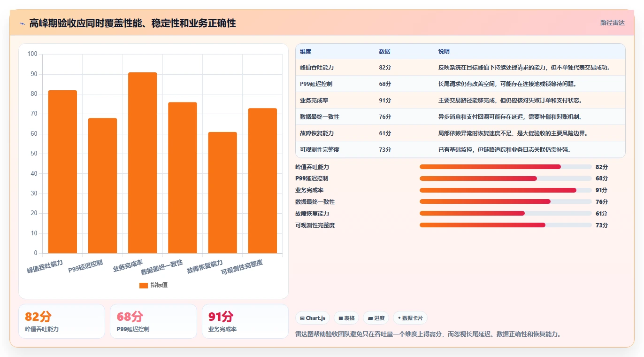Click the description starting 长尾请求仍有改善空间
The image size is (644, 357).
[x=507, y=84]
